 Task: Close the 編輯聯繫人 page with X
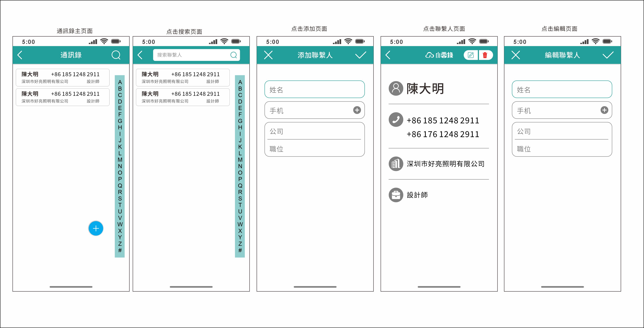516,55
